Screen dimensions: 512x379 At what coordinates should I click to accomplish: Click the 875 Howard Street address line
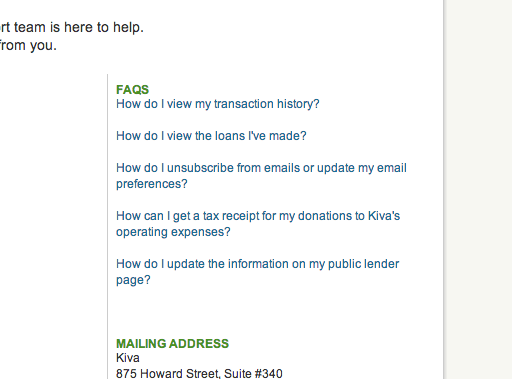199,373
